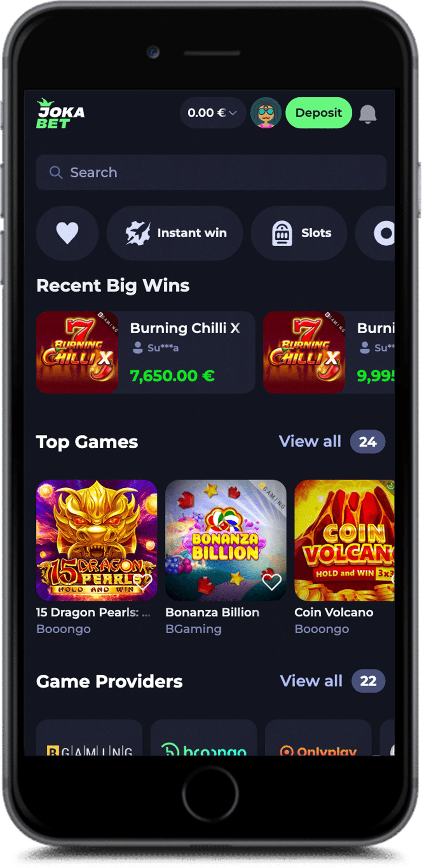Select the Slots machine icon

click(x=282, y=233)
